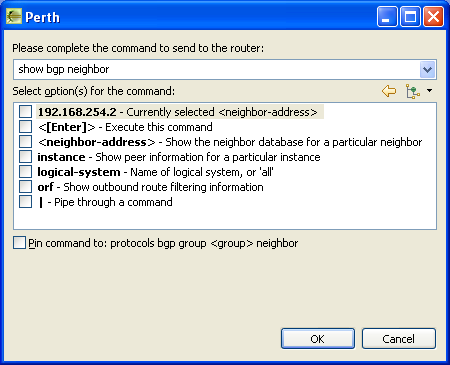The image size is (450, 365).
Task: Close the Perth dialog window
Action: 433,17
